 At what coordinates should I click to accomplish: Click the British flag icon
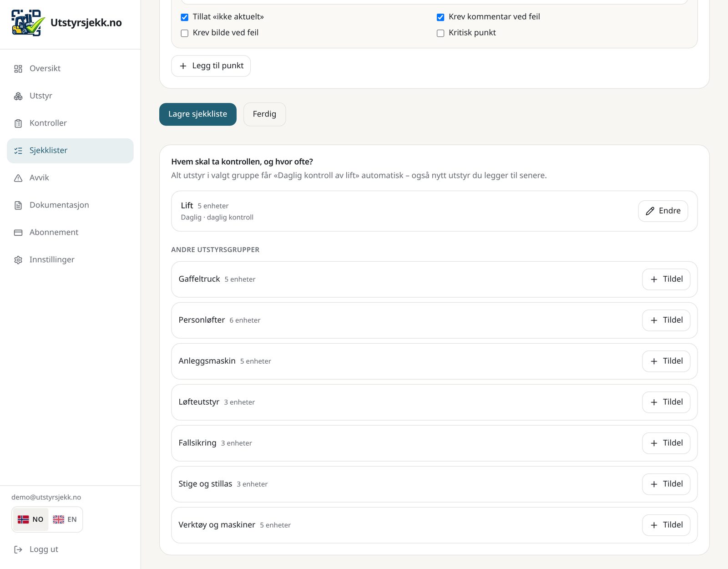pos(58,519)
